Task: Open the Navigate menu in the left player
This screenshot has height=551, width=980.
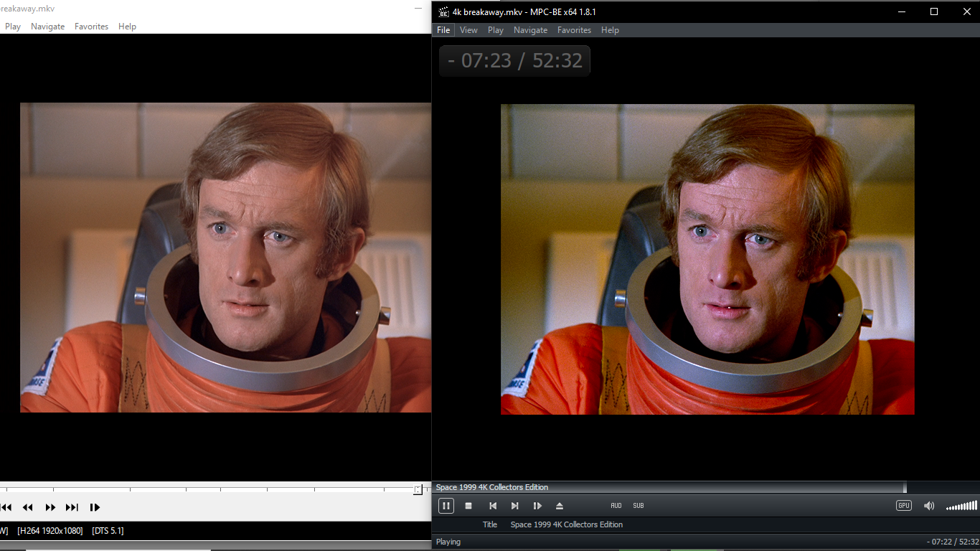Action: pos(47,27)
